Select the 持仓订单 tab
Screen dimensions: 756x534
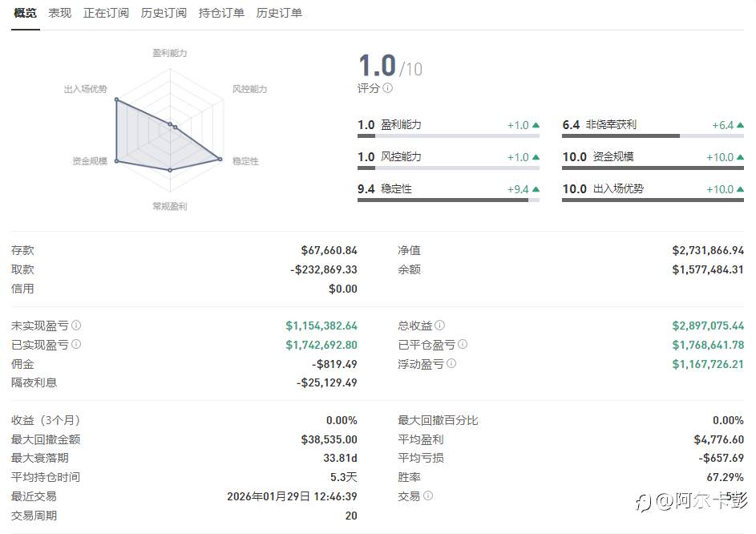coord(221,13)
